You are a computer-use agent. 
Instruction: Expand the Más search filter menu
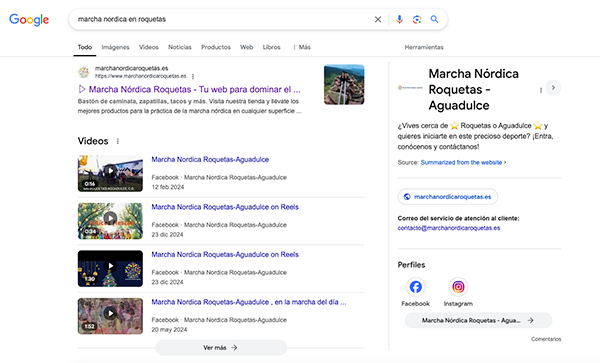(x=302, y=47)
